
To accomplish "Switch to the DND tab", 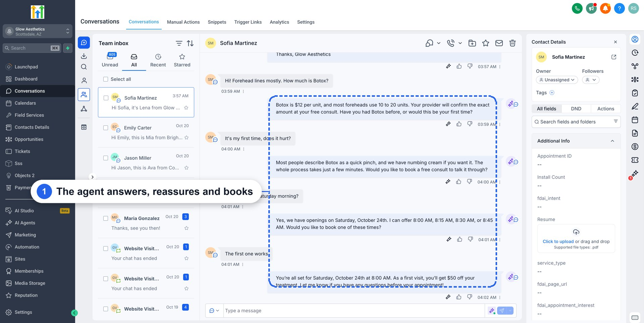I will point(576,109).
